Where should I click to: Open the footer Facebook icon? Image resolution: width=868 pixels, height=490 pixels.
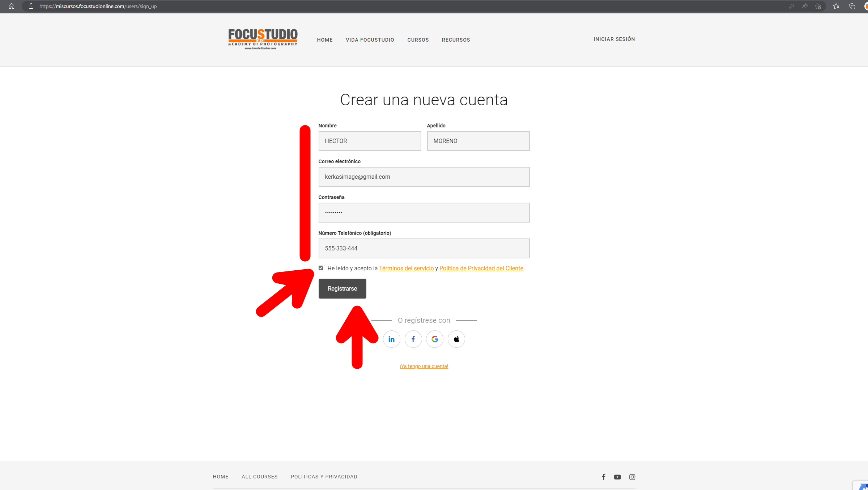[x=604, y=477]
